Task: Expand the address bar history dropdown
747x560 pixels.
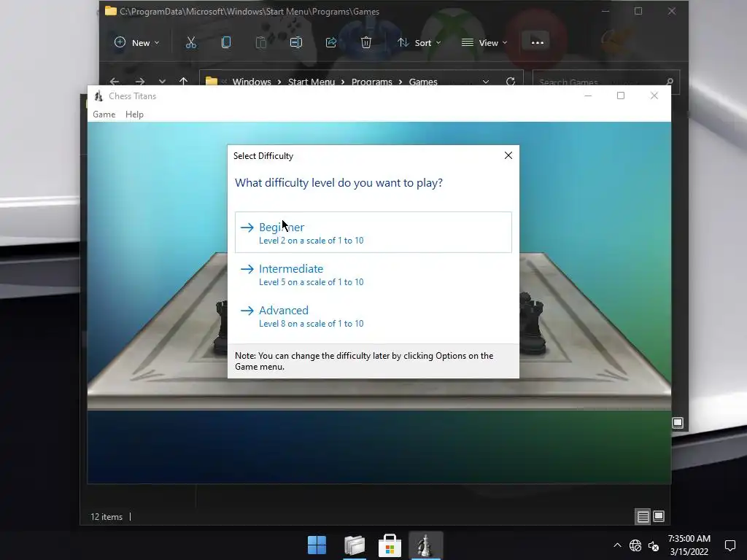Action: point(485,82)
